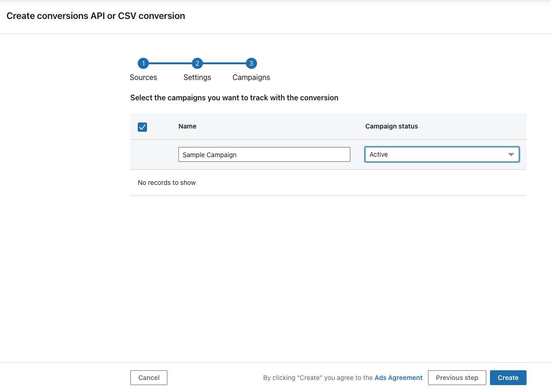Open the Campaign status Active dropdown
The image size is (551, 392).
pyautogui.click(x=442, y=155)
